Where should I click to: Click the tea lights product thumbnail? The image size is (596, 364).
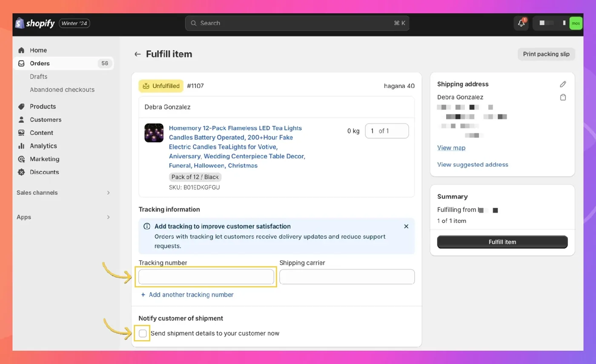(154, 133)
